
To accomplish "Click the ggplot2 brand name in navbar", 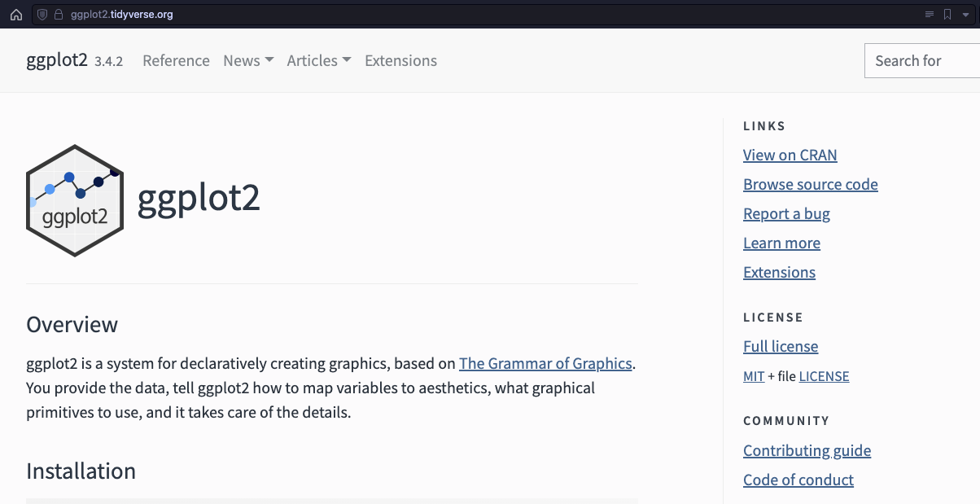I will (x=56, y=61).
